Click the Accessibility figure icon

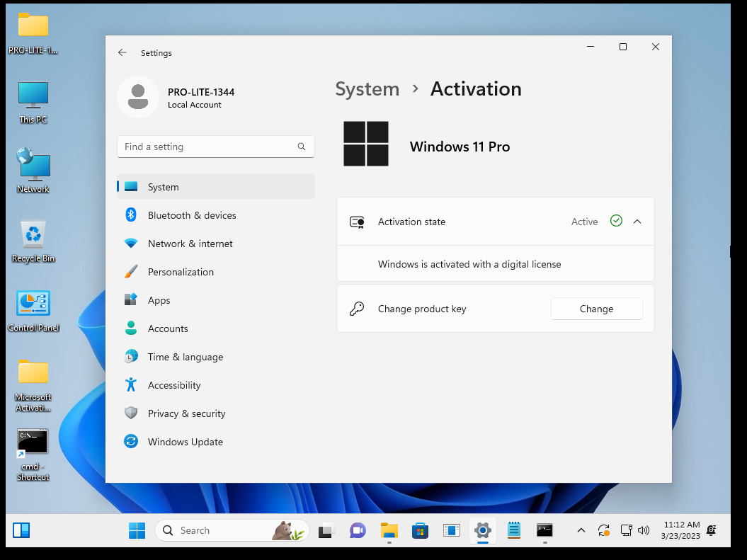131,384
